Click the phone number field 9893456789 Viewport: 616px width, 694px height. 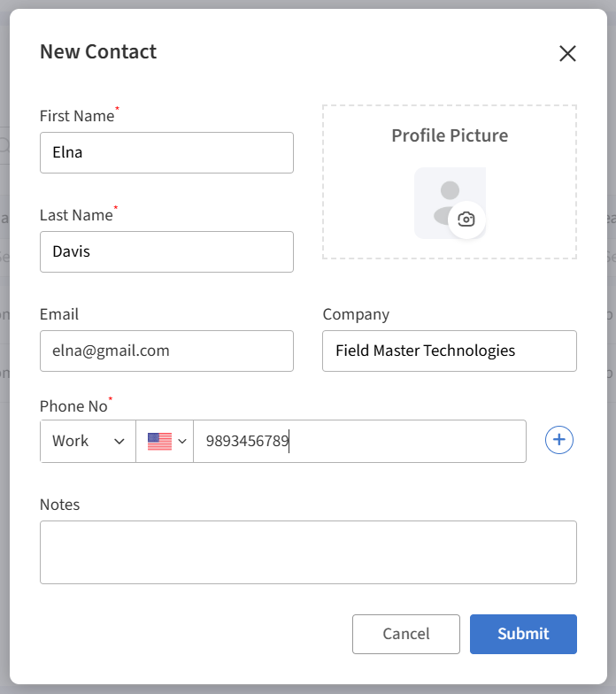(358, 441)
